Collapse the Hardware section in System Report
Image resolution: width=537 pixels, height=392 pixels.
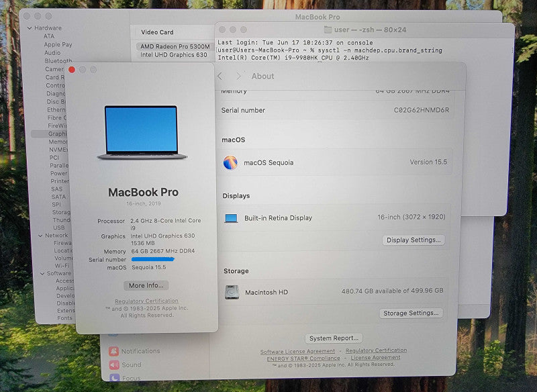[30, 28]
